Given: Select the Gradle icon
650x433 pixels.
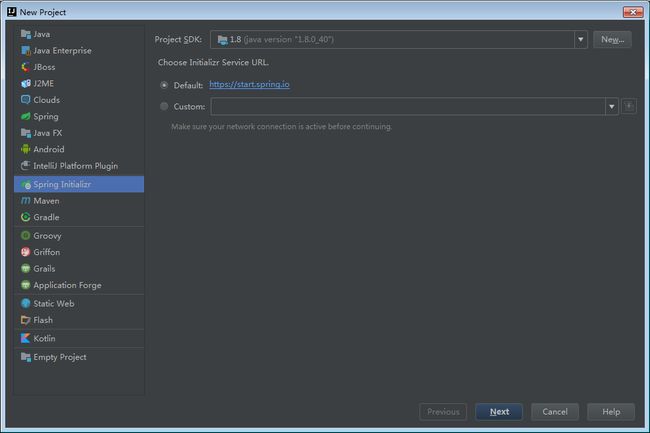Looking at the screenshot, I should coord(26,217).
